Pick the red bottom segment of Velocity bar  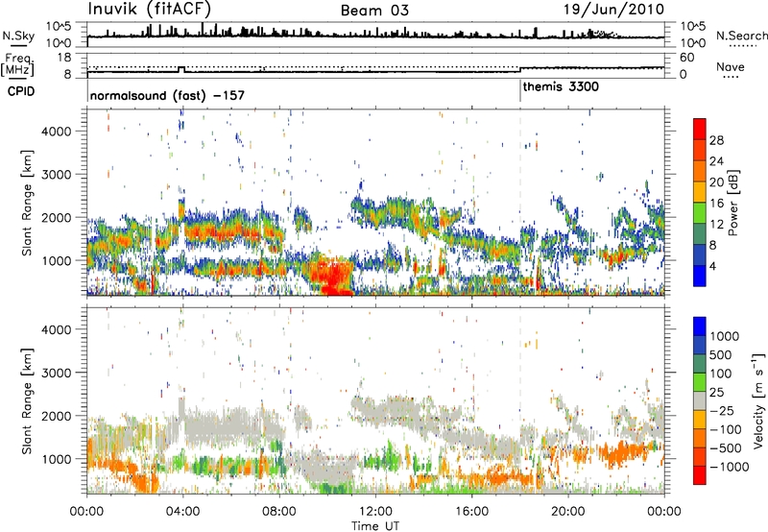[700, 475]
